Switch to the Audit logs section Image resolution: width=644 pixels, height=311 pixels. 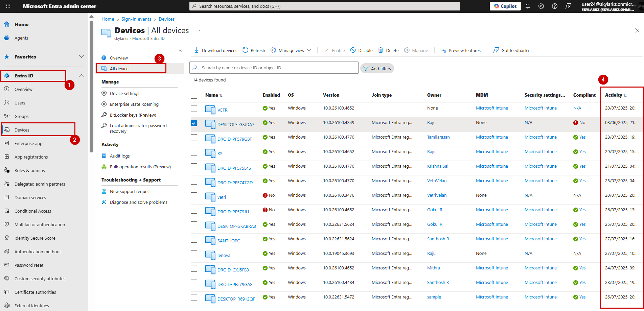click(120, 155)
